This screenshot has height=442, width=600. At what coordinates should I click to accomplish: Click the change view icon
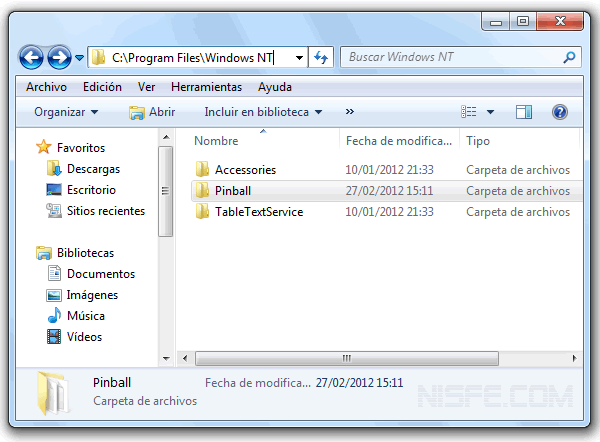(469, 112)
